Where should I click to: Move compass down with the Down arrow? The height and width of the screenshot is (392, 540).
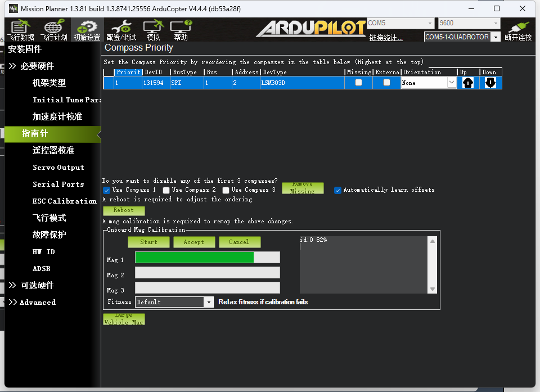[490, 83]
